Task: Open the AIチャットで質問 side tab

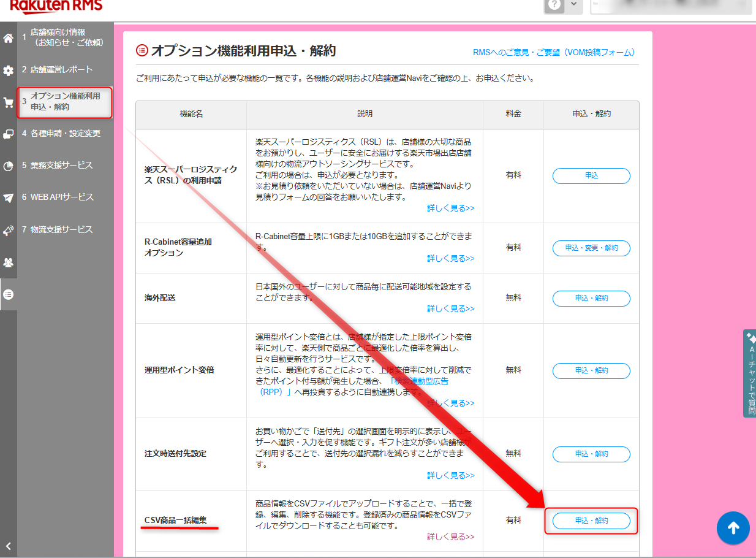Action: 749,373
